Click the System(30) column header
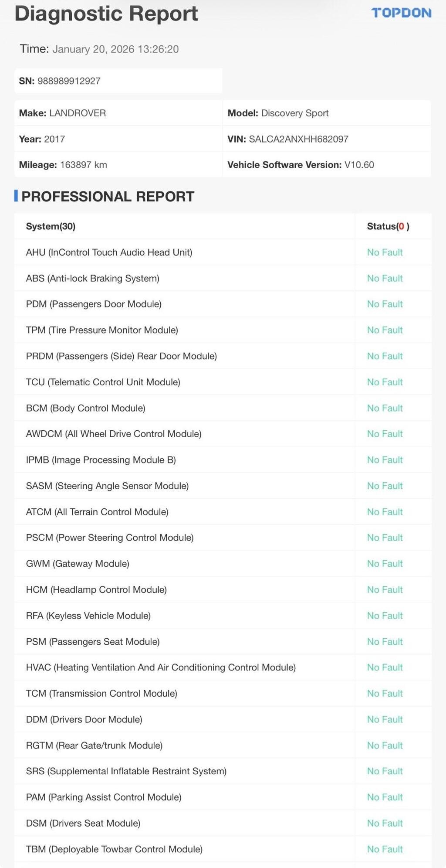This screenshot has height=868, width=446. click(51, 226)
